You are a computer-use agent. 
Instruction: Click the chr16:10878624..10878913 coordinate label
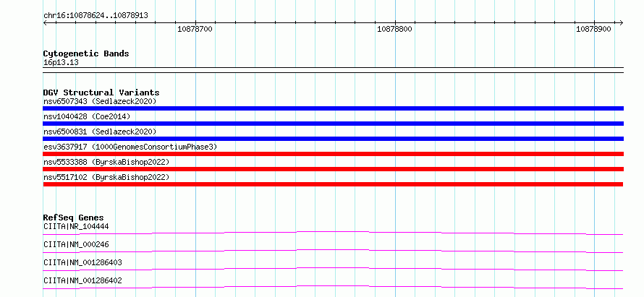96,16
